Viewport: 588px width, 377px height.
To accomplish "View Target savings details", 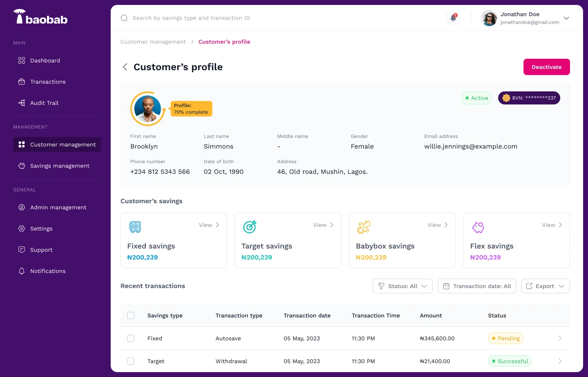I will pyautogui.click(x=323, y=225).
